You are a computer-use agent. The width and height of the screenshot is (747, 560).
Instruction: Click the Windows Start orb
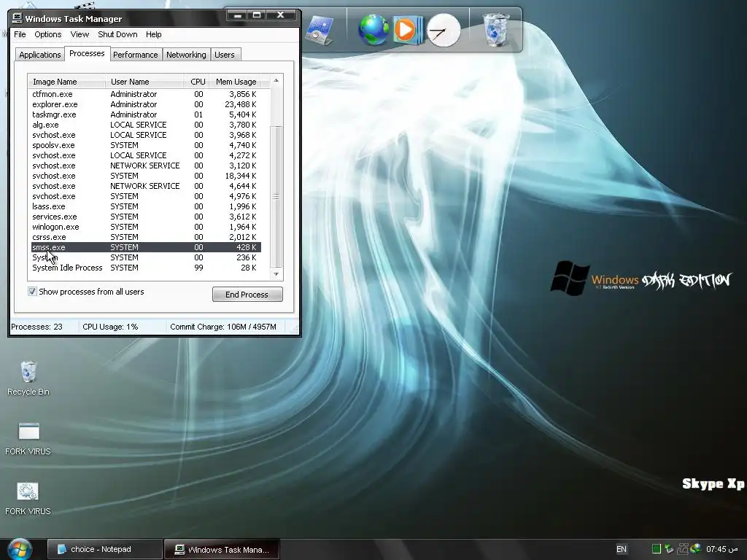[20, 550]
